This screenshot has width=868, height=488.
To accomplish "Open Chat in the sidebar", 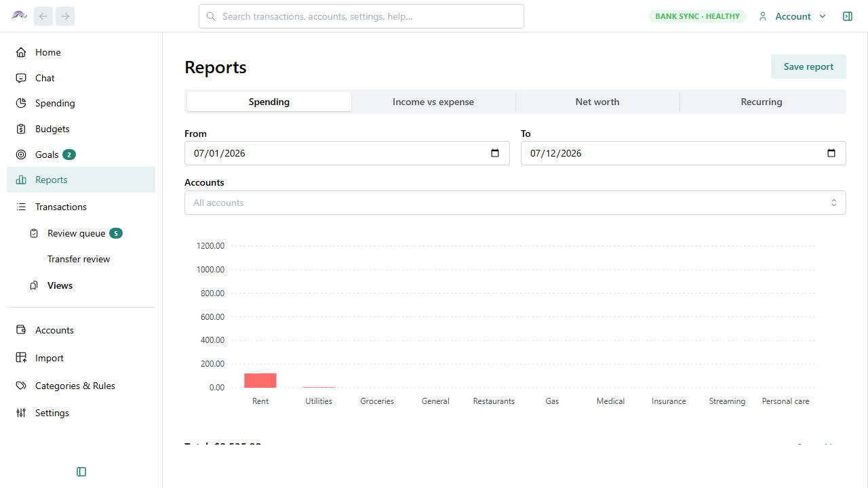I will pos(81,78).
